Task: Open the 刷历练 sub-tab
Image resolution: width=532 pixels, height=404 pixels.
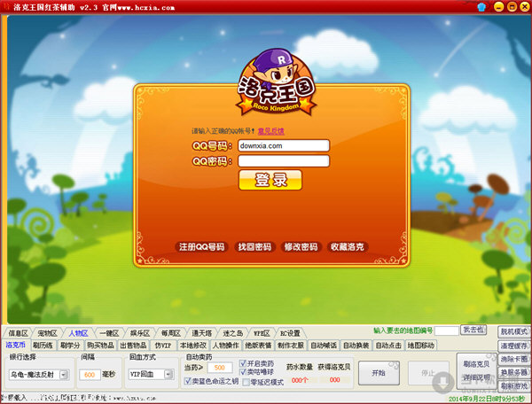Action: click(43, 345)
